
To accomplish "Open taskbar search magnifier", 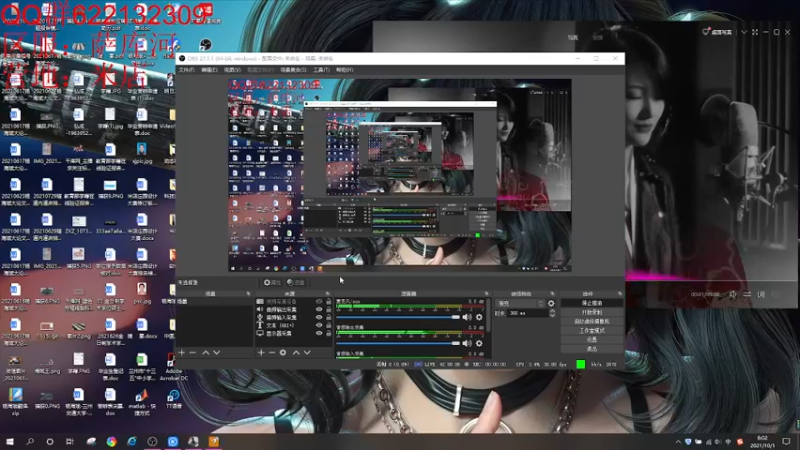I will pyautogui.click(x=30, y=441).
